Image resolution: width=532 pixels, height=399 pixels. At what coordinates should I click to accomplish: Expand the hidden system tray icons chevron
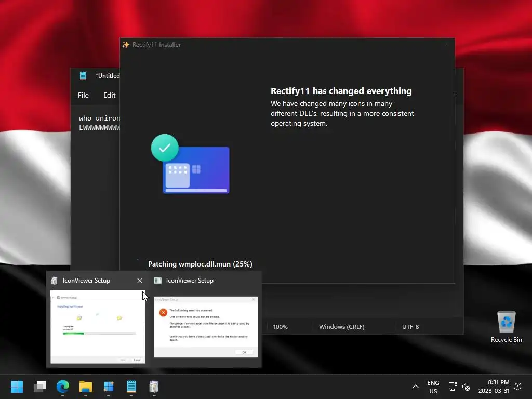[415, 387]
